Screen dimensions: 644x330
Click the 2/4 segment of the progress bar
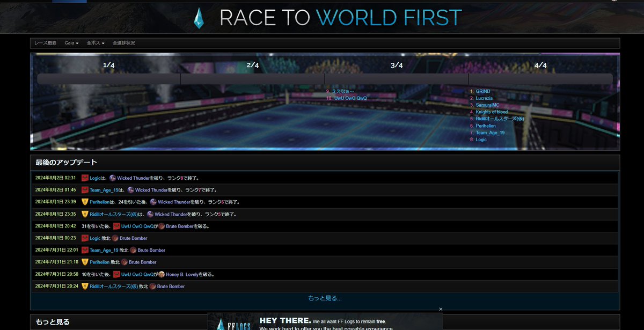(x=253, y=79)
